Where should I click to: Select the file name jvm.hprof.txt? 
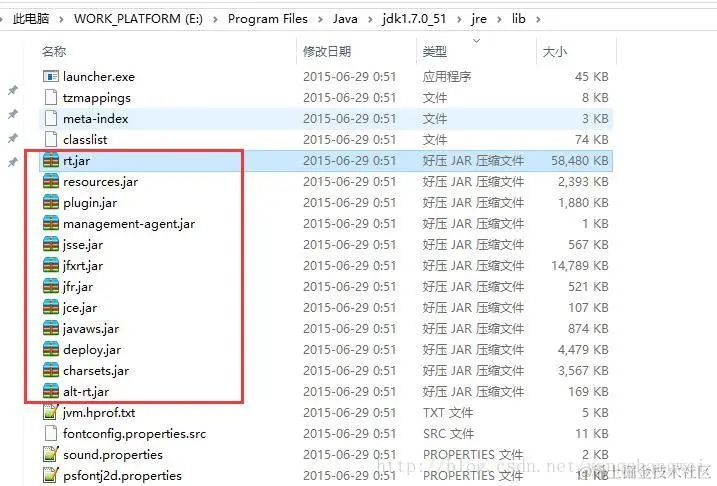coord(99,413)
